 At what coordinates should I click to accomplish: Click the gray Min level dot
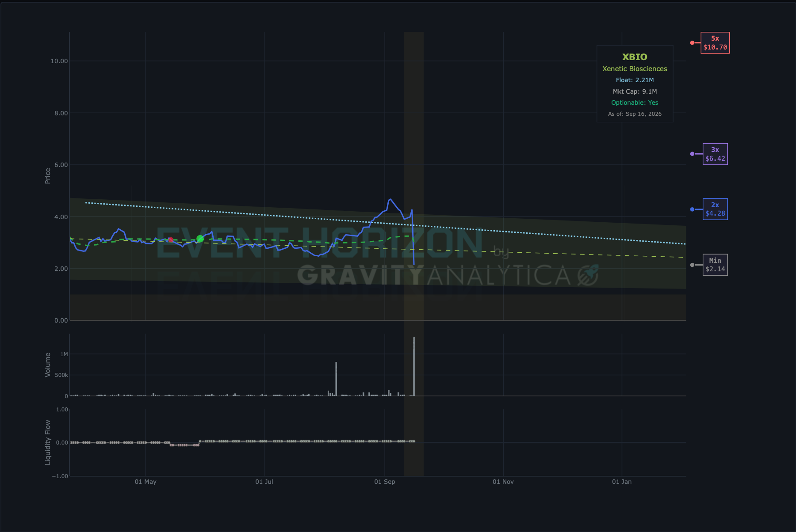click(x=692, y=265)
